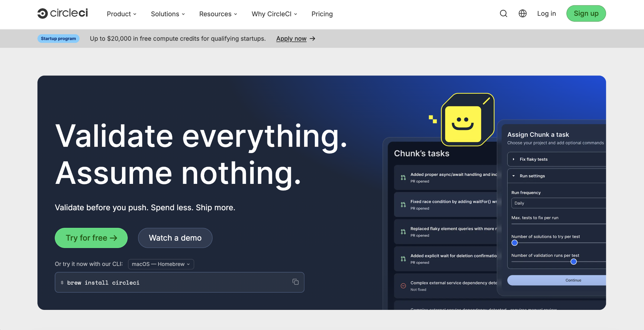The image size is (644, 330).
Task: Click 'Validate before you push' subheading
Action: point(145,207)
